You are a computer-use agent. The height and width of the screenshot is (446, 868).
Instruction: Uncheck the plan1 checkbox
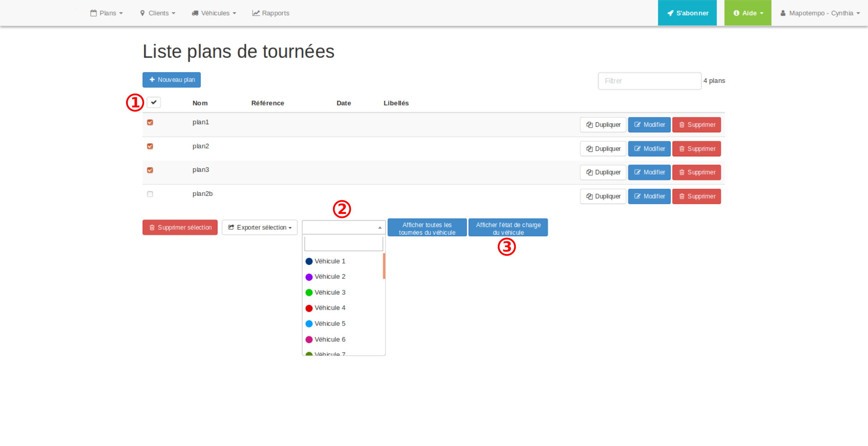coord(150,122)
